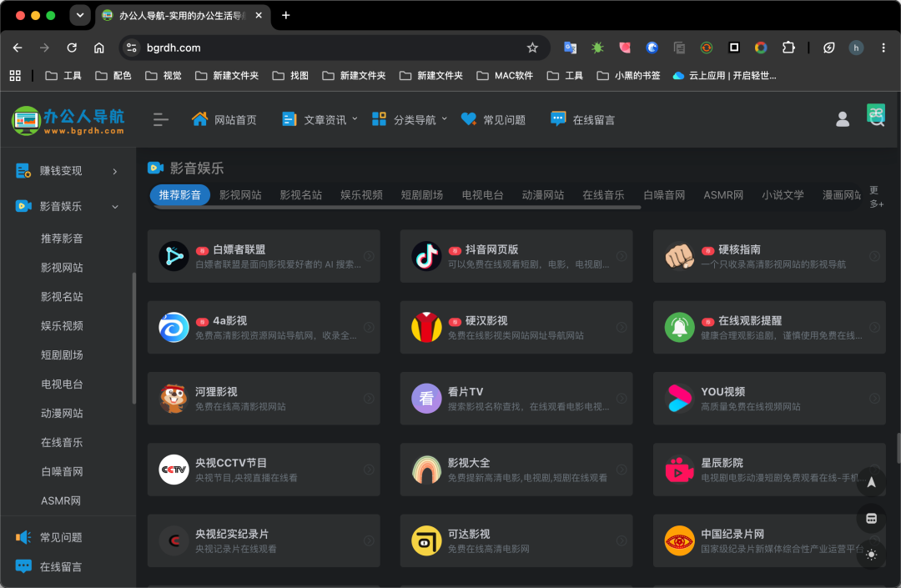Viewport: 901px width, 588px height.
Task: Open the bookmarks apps grid icon
Action: (x=16, y=76)
